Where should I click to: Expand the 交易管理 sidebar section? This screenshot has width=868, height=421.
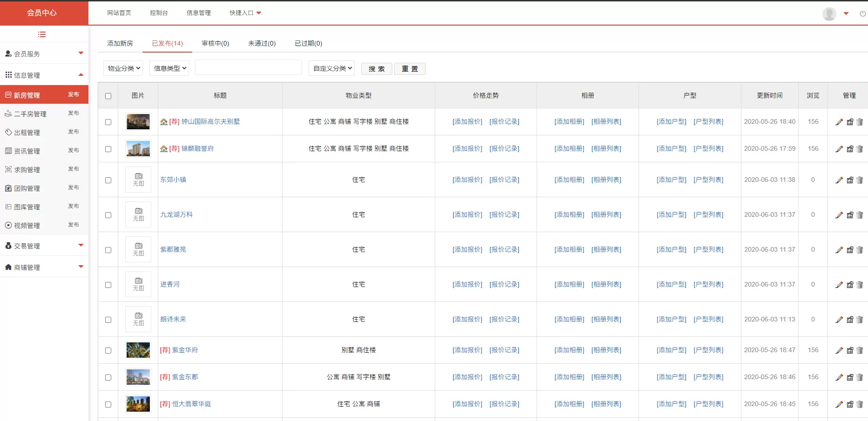click(x=44, y=246)
